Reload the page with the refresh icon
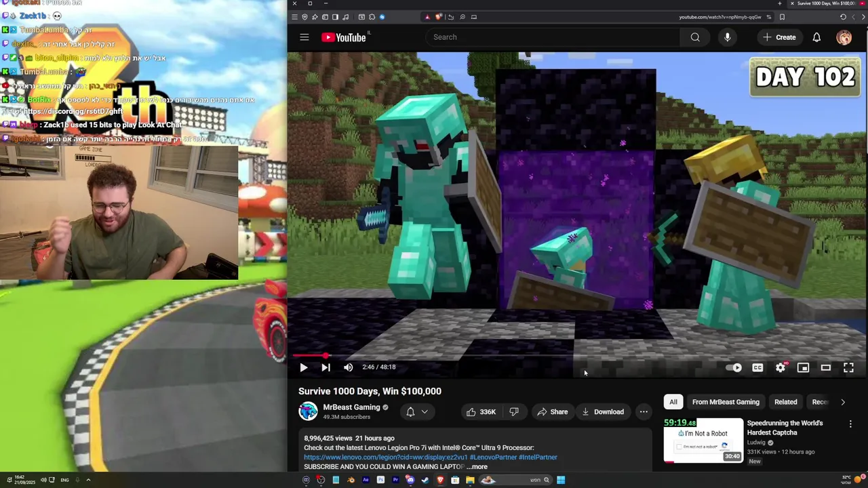 click(843, 17)
